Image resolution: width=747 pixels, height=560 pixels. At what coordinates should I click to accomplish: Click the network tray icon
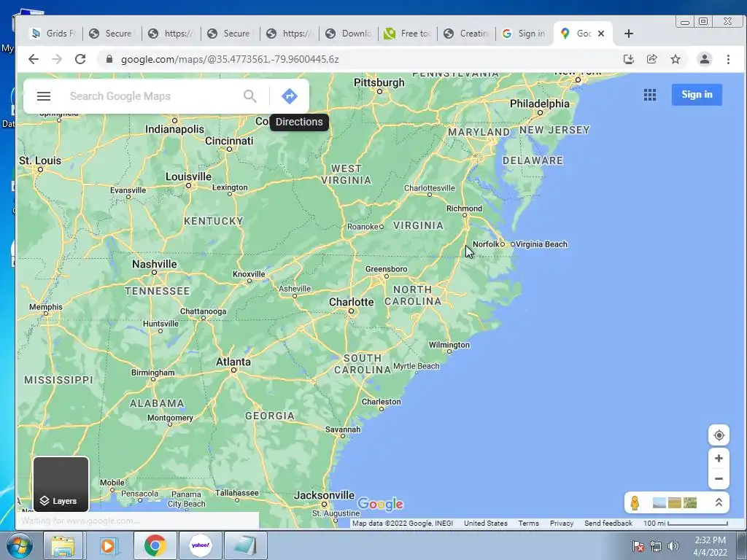(x=656, y=546)
